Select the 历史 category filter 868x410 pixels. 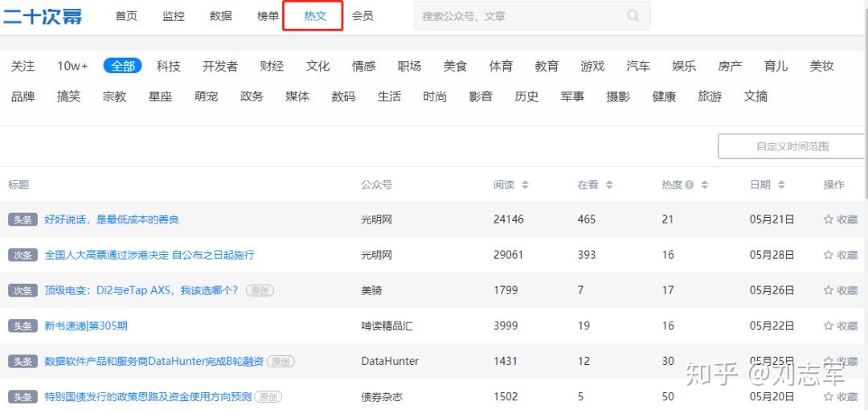[x=526, y=96]
